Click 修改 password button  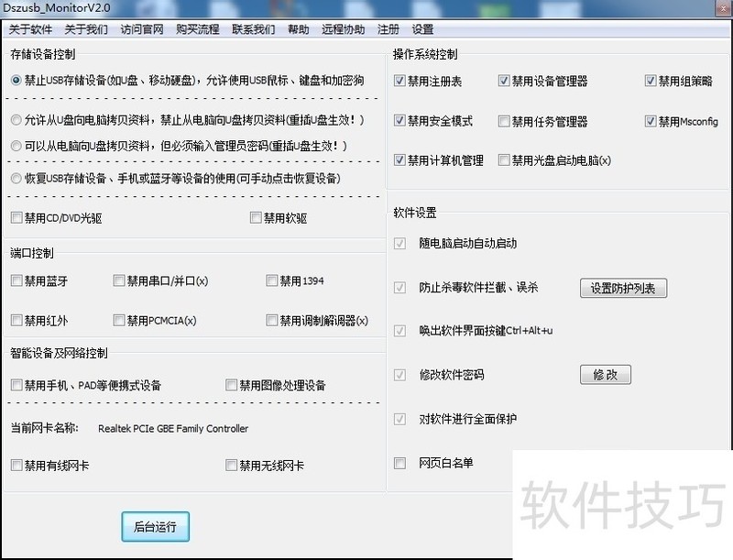pyautogui.click(x=605, y=375)
